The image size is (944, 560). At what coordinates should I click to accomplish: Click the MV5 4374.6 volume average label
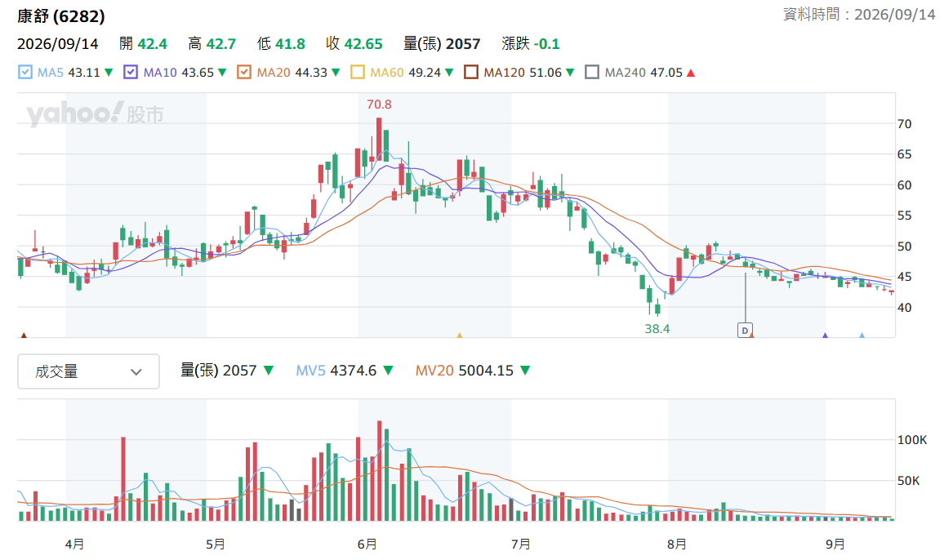point(336,371)
